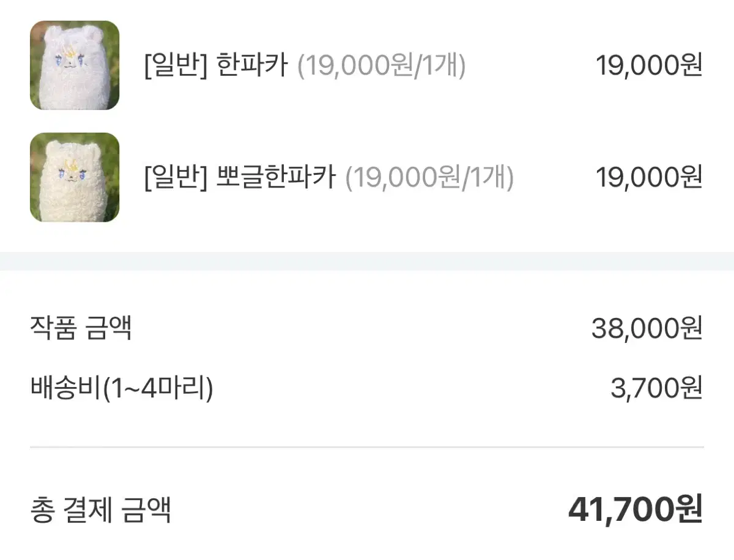Select the 뽀글한파카 item name

click(x=276, y=177)
